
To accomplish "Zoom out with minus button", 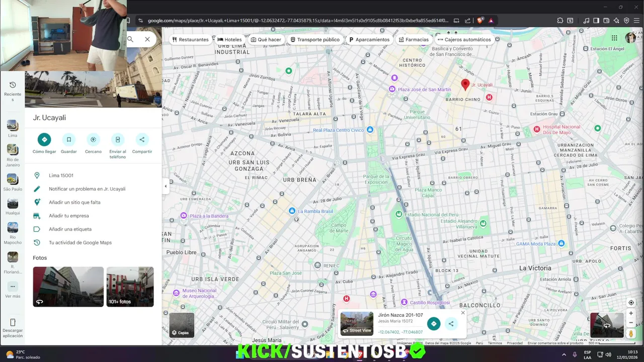I will point(631,323).
